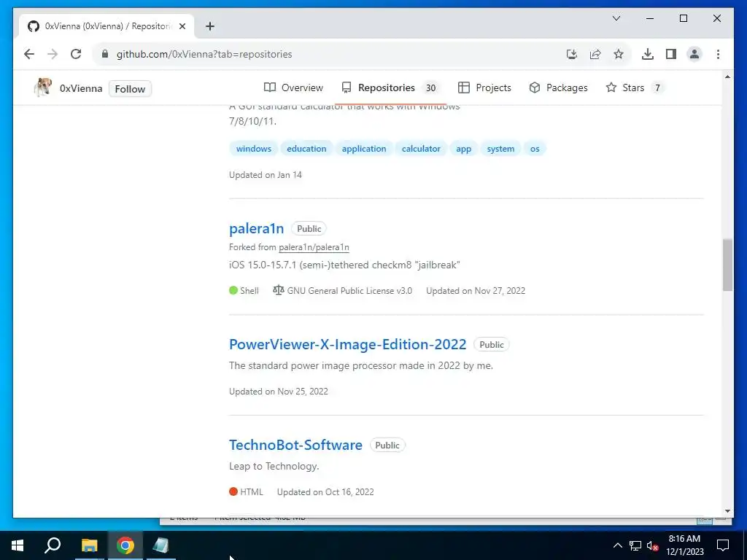Open the Packages tab
The width and height of the screenshot is (747, 560).
pos(558,87)
